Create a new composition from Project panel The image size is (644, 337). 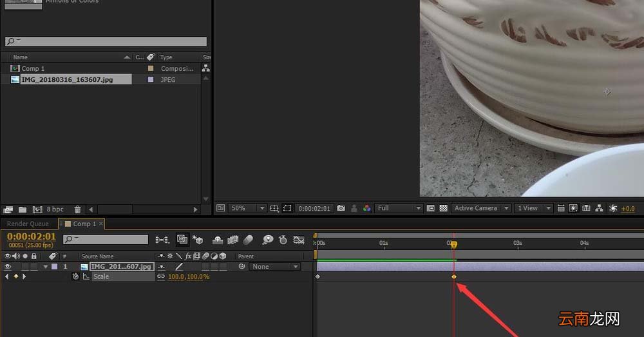(37, 209)
